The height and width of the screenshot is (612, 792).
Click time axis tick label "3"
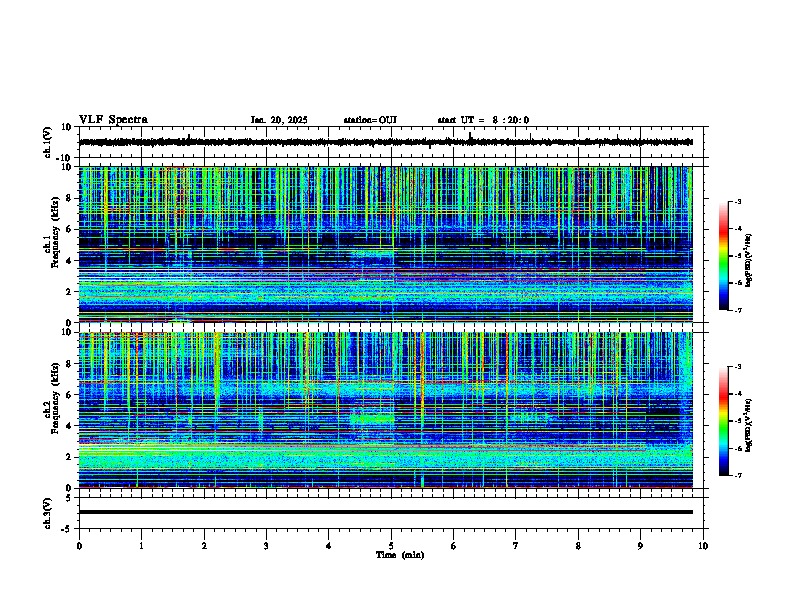[x=266, y=546]
